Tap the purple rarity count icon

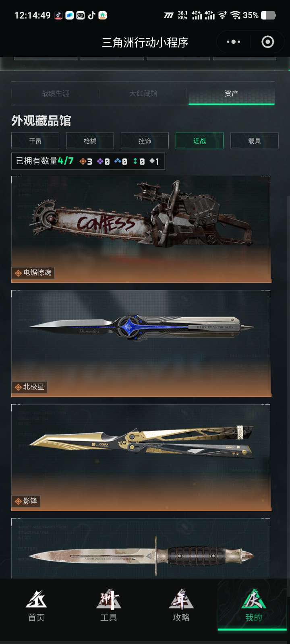click(100, 161)
